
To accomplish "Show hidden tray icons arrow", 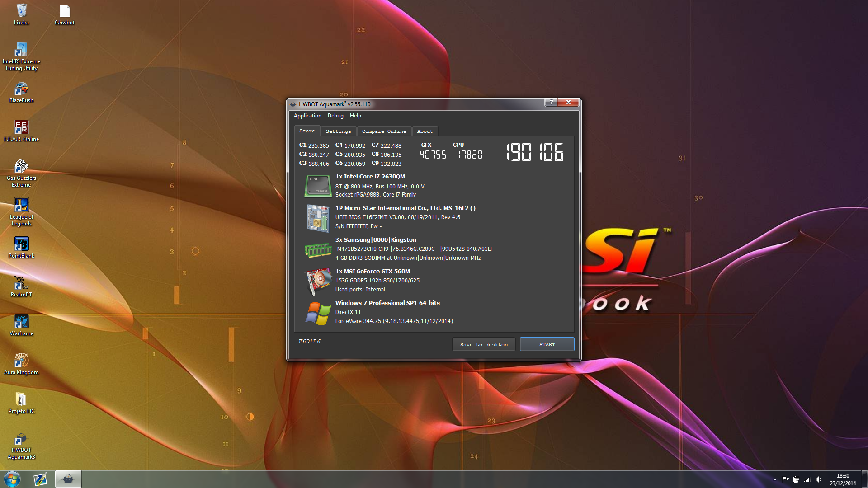I will point(774,479).
